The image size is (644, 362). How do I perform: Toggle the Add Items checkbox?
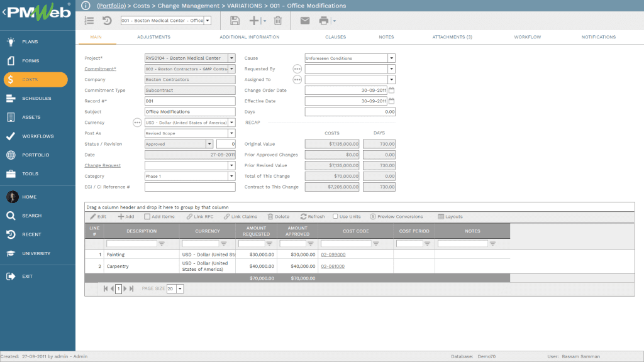(x=147, y=217)
